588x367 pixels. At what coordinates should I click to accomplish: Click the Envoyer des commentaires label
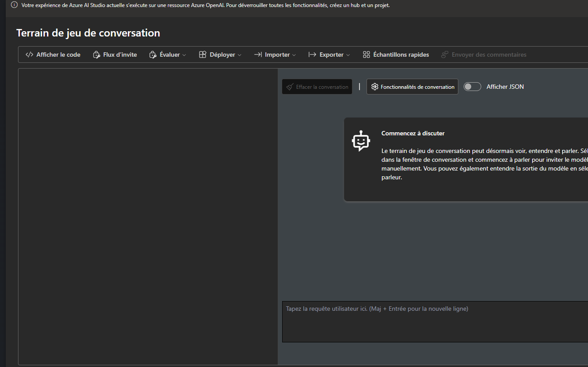pyautogui.click(x=489, y=55)
